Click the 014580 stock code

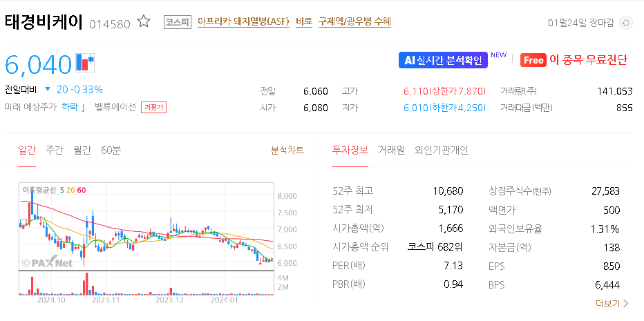coord(110,23)
